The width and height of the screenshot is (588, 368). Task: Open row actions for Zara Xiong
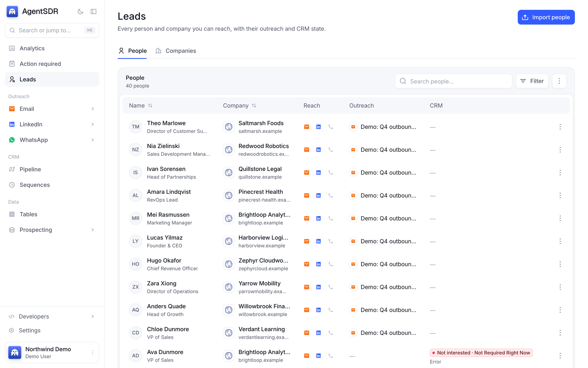tap(560, 287)
